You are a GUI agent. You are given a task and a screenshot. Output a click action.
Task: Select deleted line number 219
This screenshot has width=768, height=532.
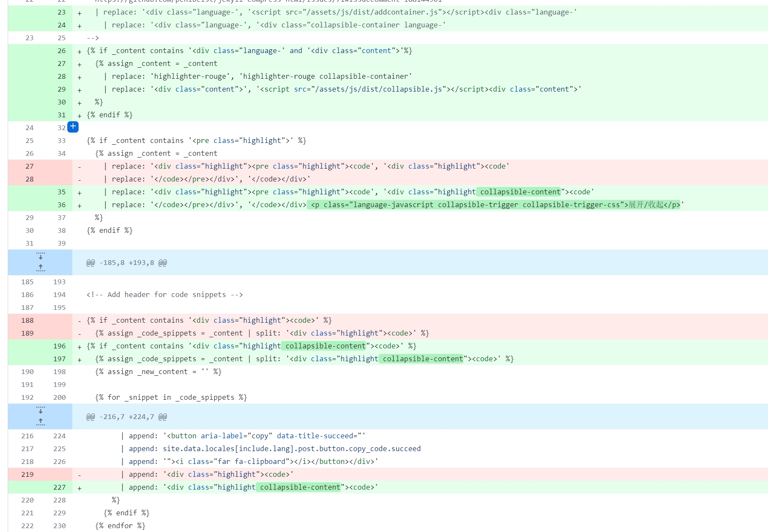[x=27, y=474]
